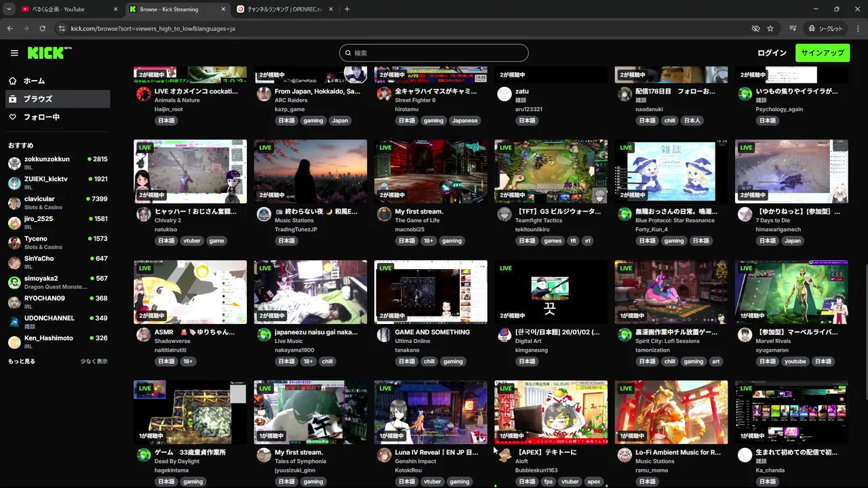Click ramu_momo channel avatar
Viewport: 868px width, 488px height.
coord(625,455)
